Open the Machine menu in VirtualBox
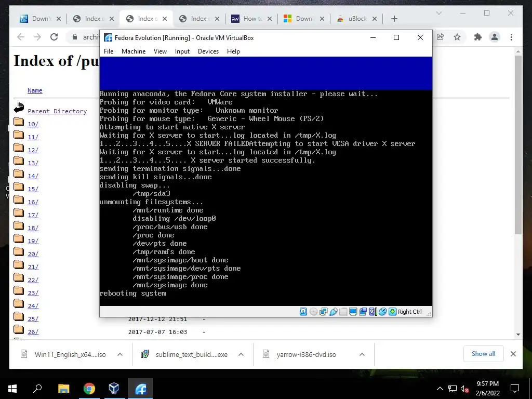 (134, 51)
